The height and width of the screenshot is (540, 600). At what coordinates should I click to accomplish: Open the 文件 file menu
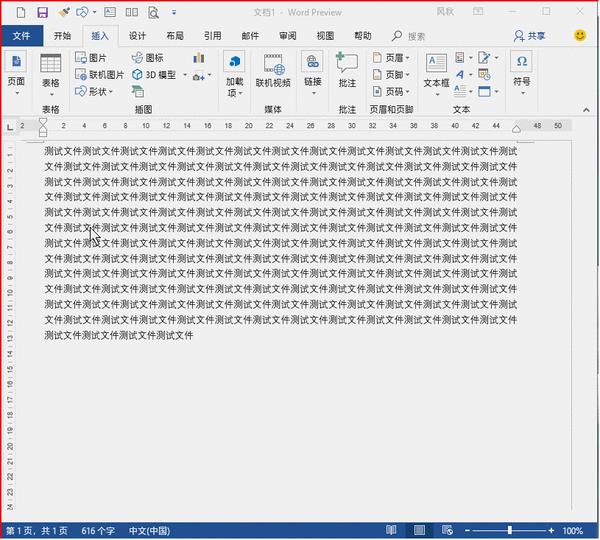21,35
